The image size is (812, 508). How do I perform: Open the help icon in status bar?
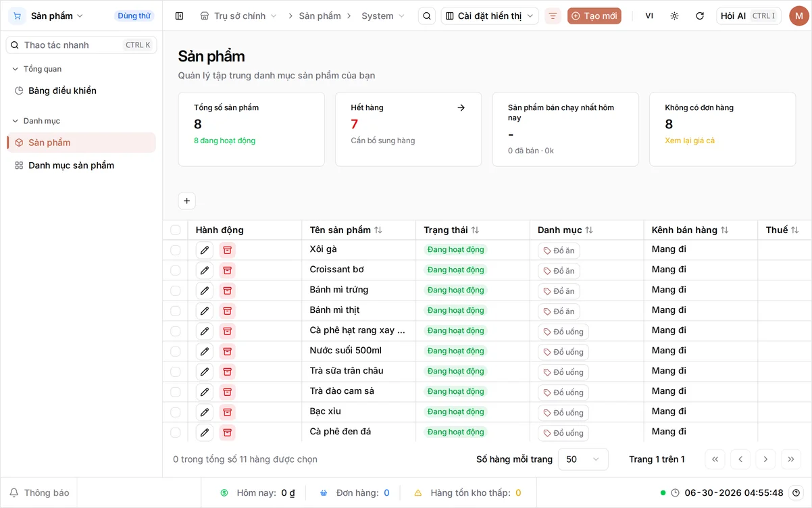796,492
